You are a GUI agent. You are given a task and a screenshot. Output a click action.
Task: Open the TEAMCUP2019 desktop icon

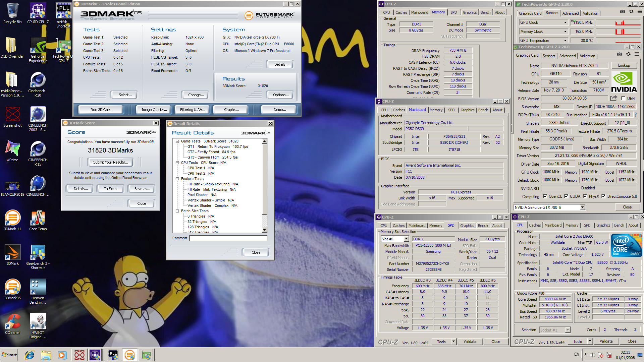[12, 186]
